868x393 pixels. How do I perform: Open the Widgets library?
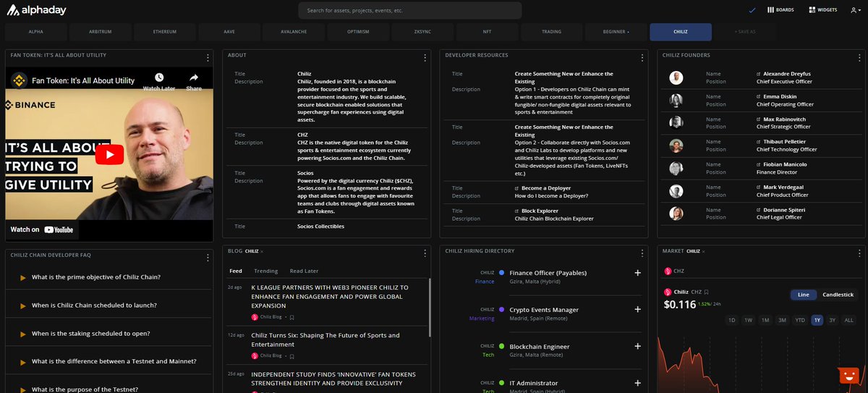(x=823, y=10)
